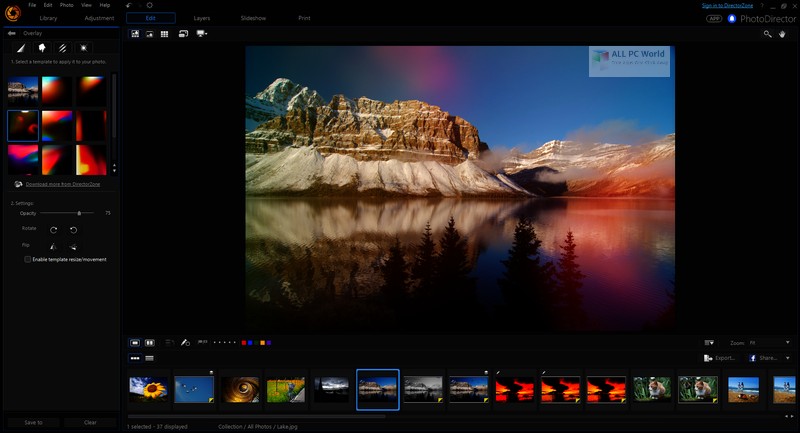Select the hand pan tool
Screen dimensions: 800x433
pos(781,34)
